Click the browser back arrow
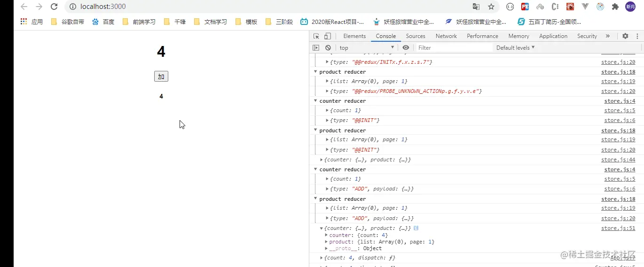The width and height of the screenshot is (644, 267). [x=24, y=7]
